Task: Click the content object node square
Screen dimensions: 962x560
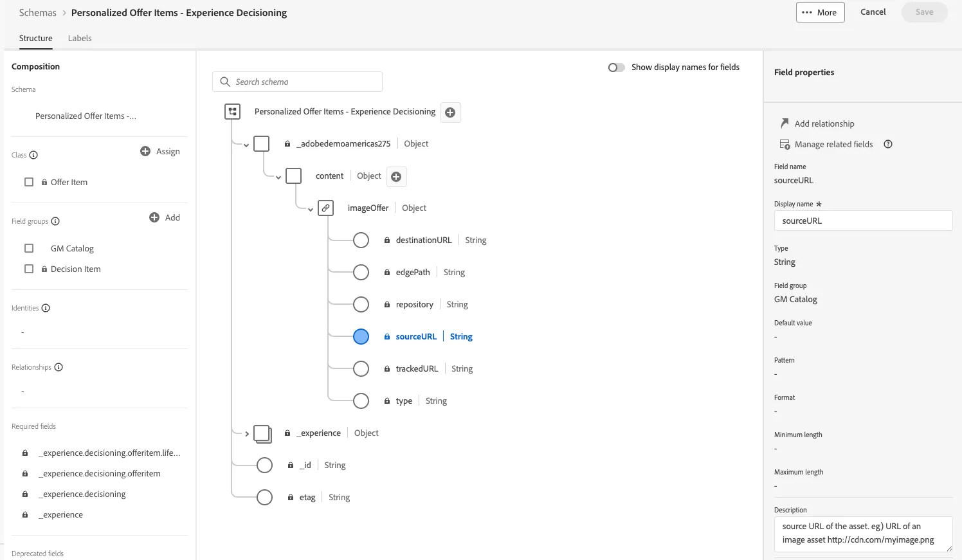Action: (294, 176)
